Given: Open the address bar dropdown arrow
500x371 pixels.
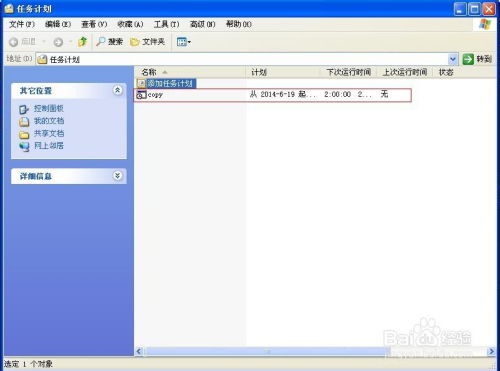Looking at the screenshot, I should point(453,59).
